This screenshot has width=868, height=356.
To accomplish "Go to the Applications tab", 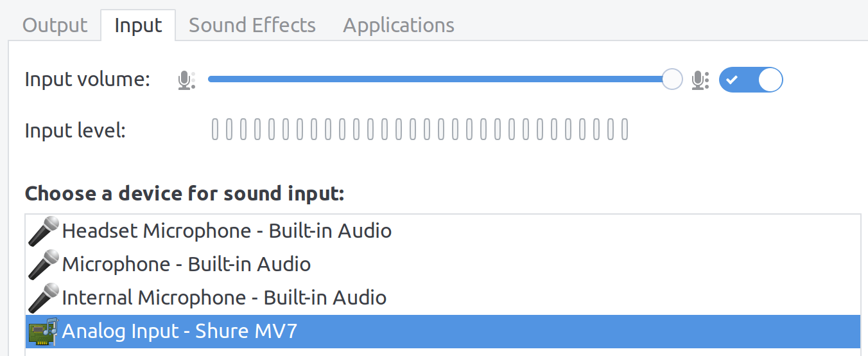I will (399, 26).
